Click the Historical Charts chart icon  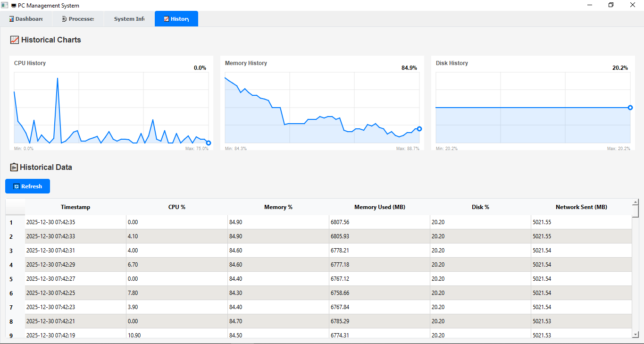pyautogui.click(x=14, y=40)
